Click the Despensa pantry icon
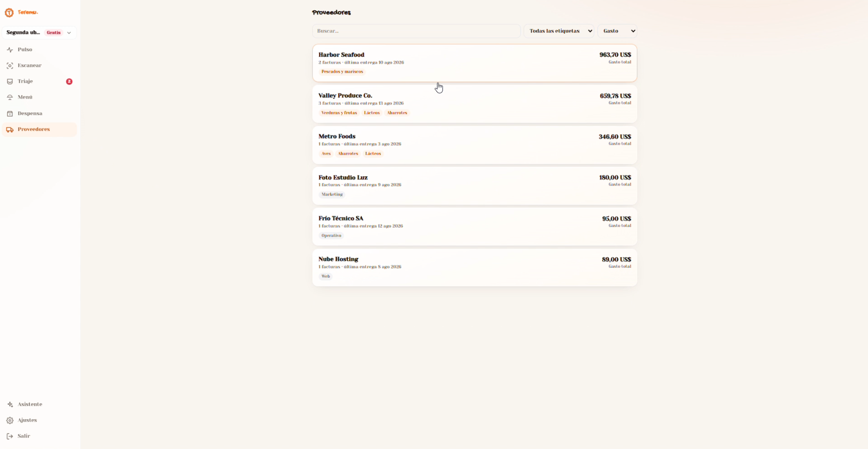Image resolution: width=868 pixels, height=449 pixels. click(x=10, y=113)
